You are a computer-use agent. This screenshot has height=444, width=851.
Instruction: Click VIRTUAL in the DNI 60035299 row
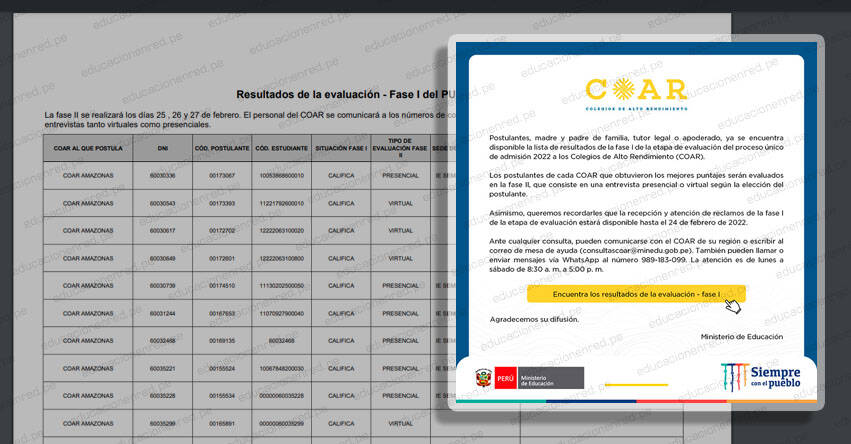tap(400, 423)
